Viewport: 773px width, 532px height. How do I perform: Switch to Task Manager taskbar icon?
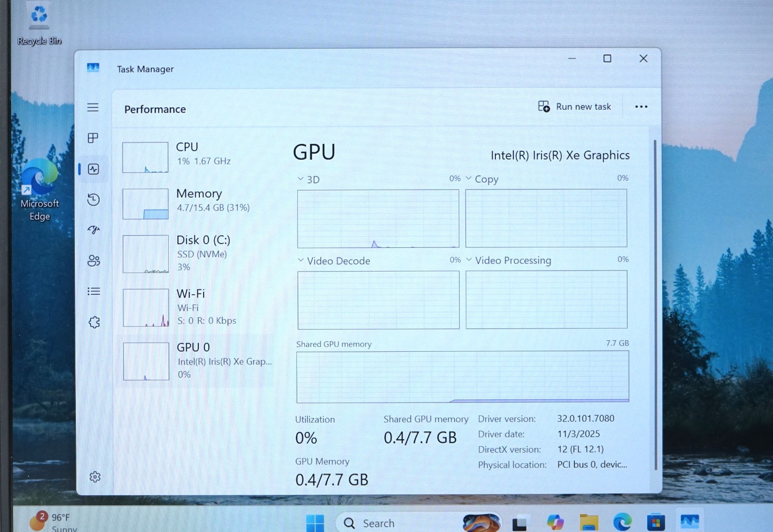[x=690, y=521]
